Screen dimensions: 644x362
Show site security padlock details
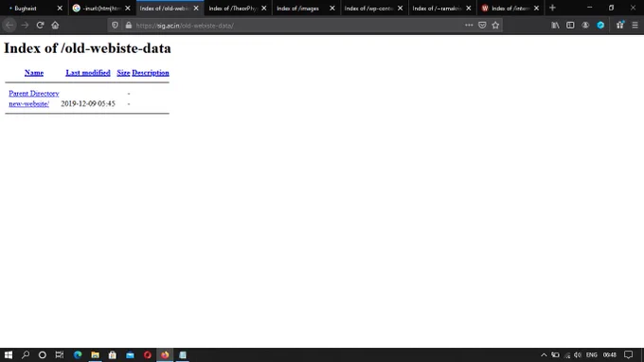click(129, 26)
